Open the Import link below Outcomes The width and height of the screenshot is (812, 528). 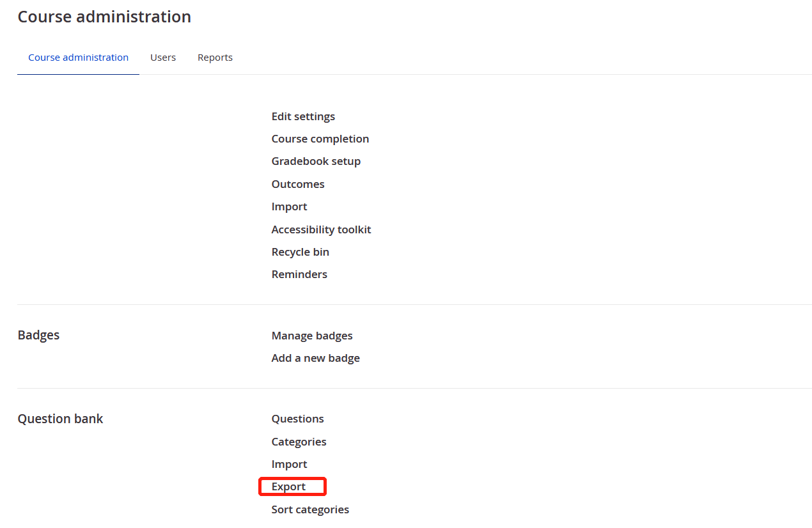click(289, 206)
